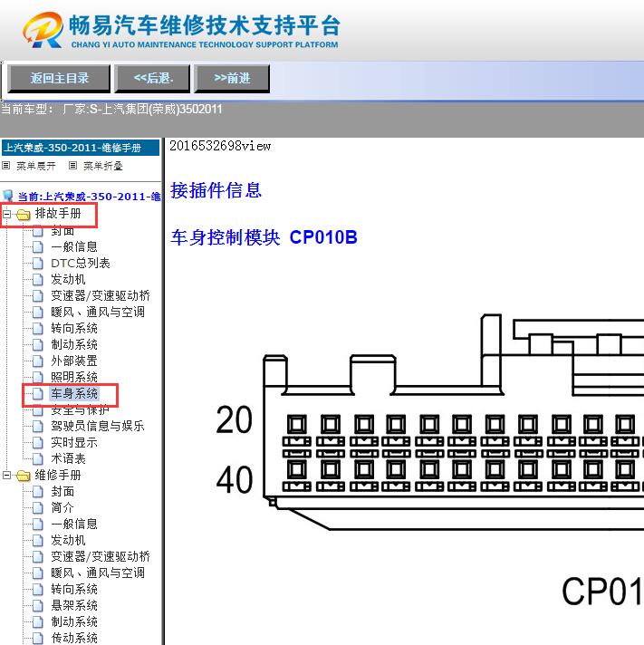Select 车身系统 tree item
The width and height of the screenshot is (644, 645).
(x=74, y=394)
